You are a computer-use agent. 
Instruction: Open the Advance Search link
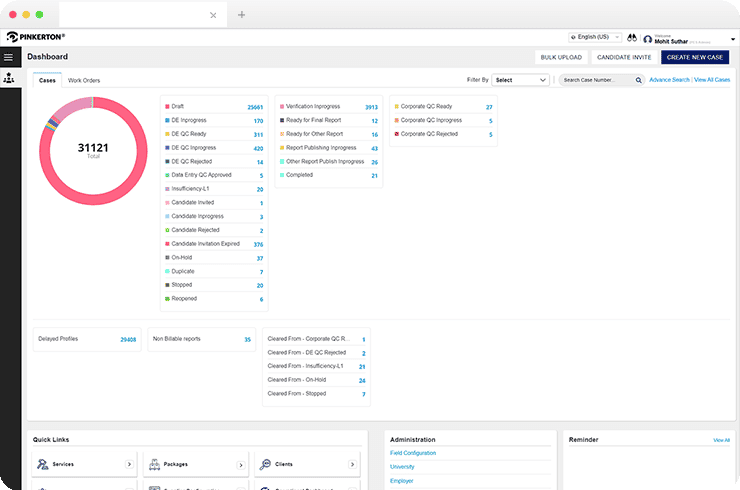(x=669, y=80)
